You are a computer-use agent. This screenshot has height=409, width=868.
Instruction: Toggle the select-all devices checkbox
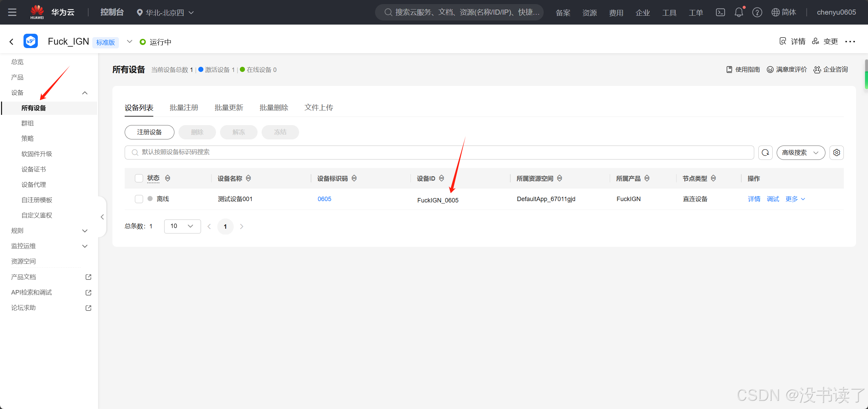point(139,178)
